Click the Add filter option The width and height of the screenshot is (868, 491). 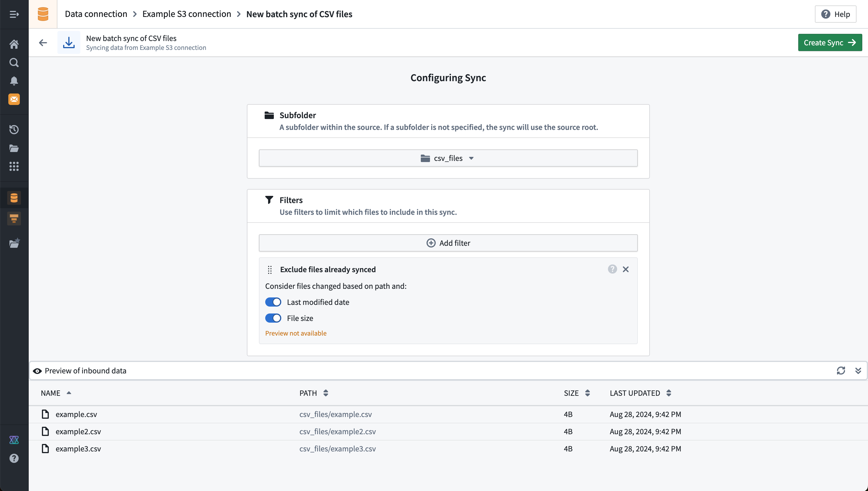pos(448,243)
